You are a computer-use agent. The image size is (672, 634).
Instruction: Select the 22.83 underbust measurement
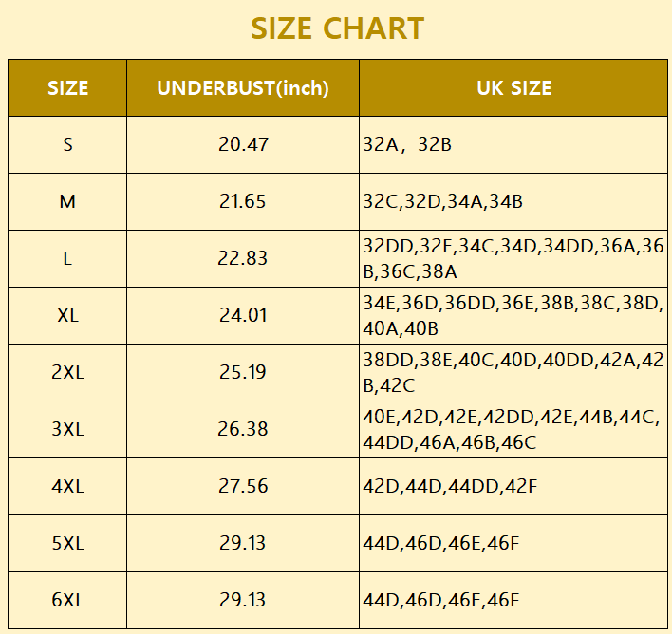243,258
